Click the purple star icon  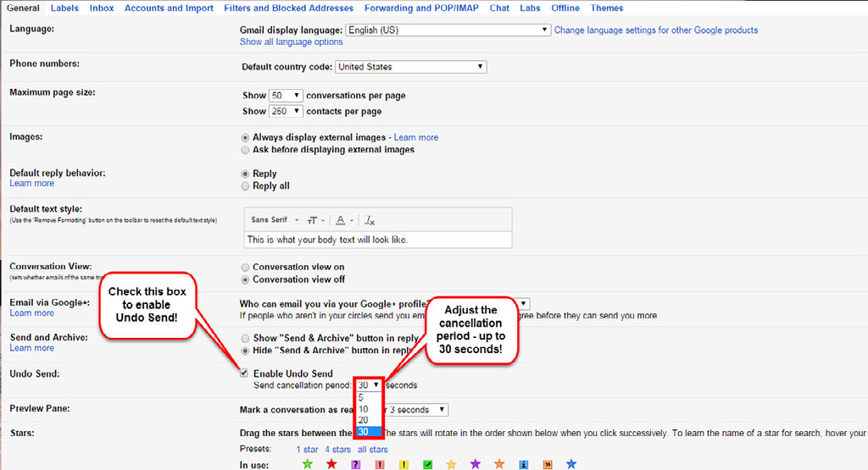(x=475, y=464)
